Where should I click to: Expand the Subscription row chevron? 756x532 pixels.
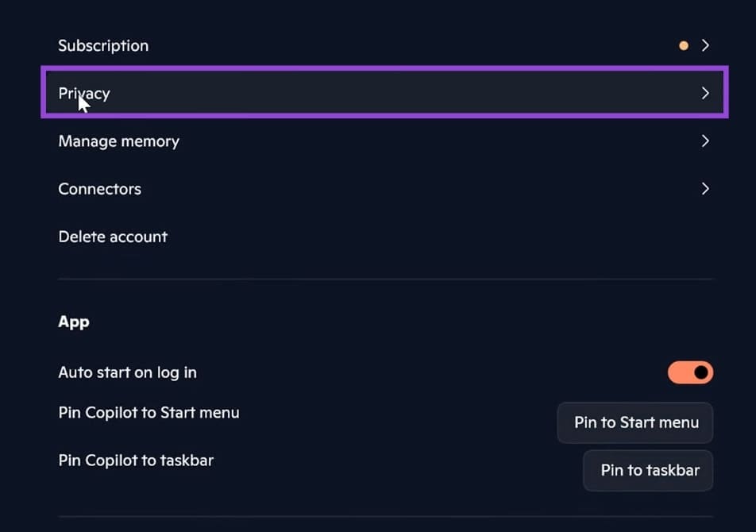click(705, 45)
